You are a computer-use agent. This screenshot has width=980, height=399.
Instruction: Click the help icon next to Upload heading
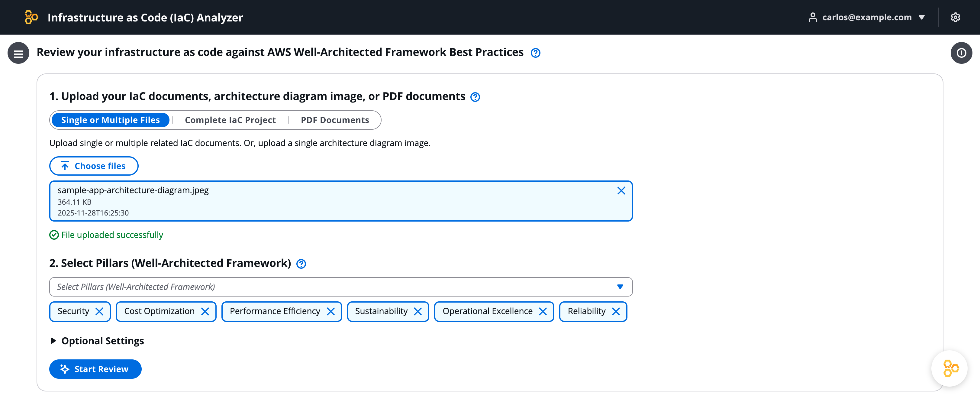(x=475, y=97)
